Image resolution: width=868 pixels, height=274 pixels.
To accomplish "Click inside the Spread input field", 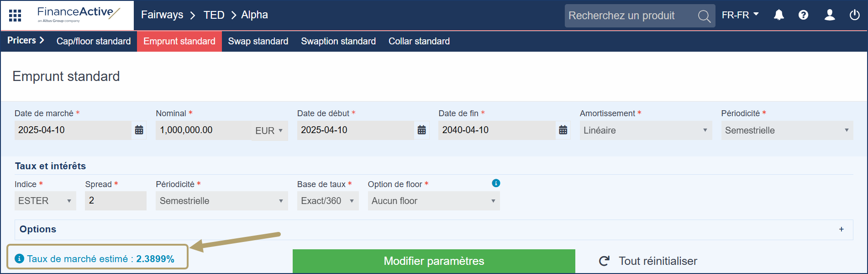I will click(115, 200).
